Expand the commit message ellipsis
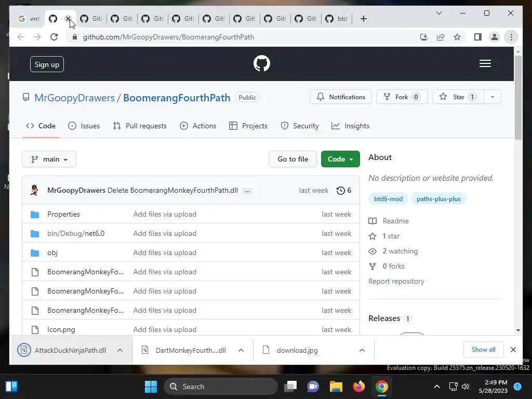 (247, 191)
